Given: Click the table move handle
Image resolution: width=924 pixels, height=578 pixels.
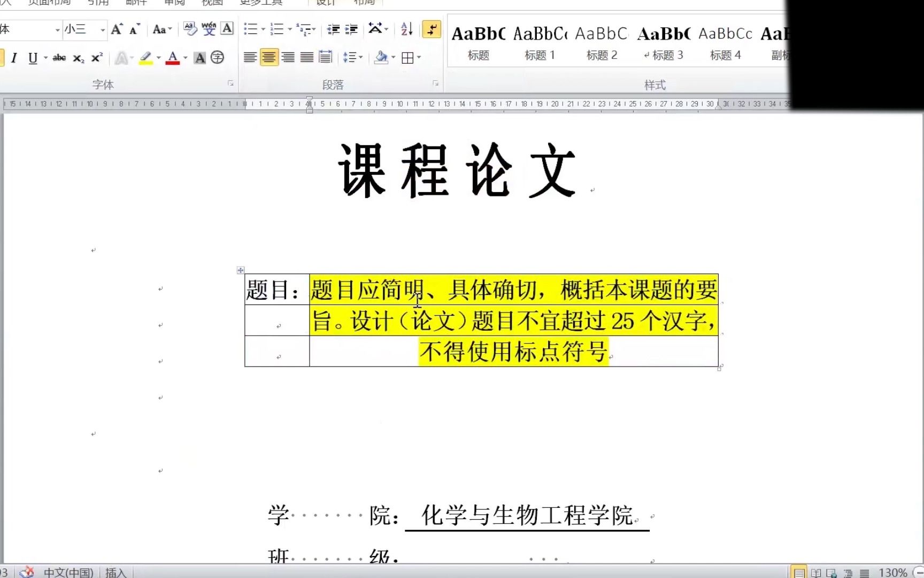Looking at the screenshot, I should point(241,270).
